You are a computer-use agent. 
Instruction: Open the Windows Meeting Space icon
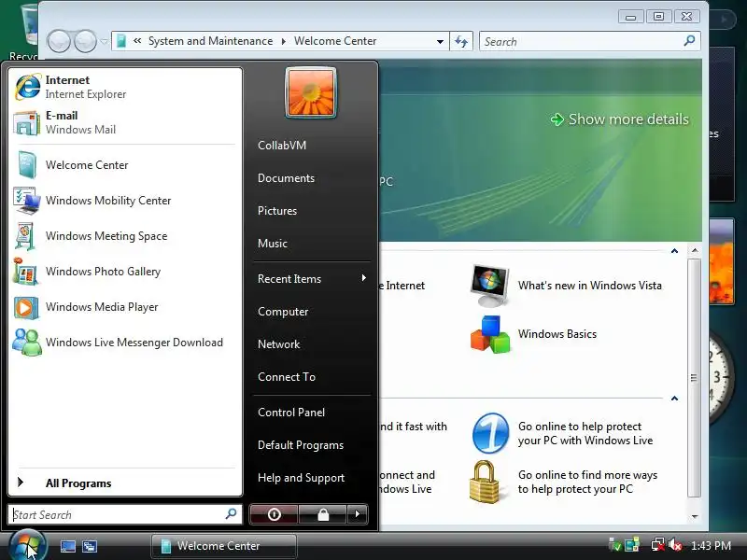(x=25, y=236)
